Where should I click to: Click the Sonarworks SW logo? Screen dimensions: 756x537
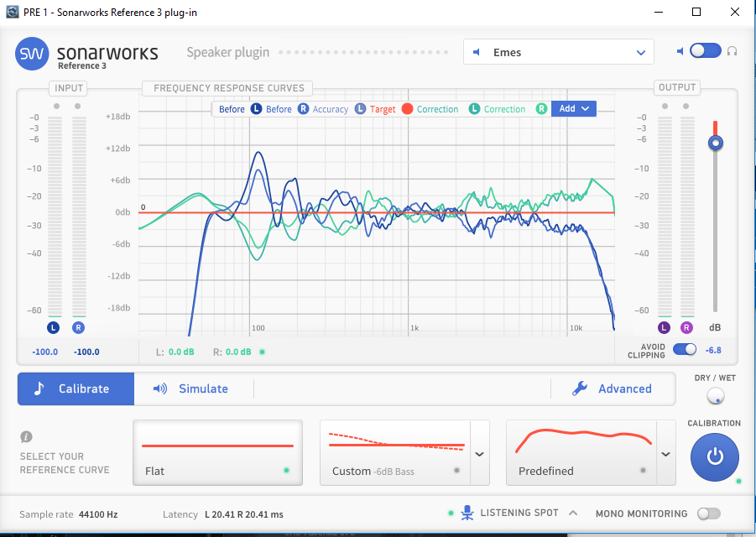tap(32, 54)
